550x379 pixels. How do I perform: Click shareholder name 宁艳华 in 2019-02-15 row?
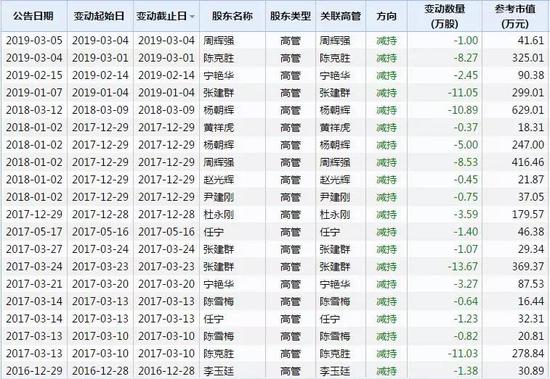219,75
